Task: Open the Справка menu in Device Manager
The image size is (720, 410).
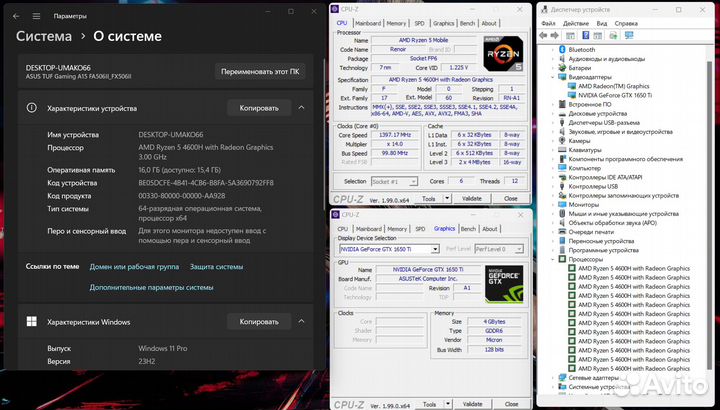Action: coord(626,23)
